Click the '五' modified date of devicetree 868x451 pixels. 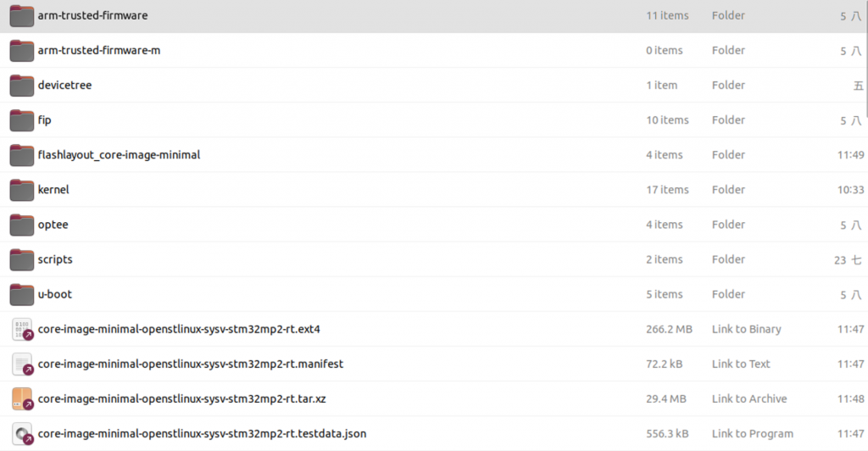pyautogui.click(x=858, y=86)
